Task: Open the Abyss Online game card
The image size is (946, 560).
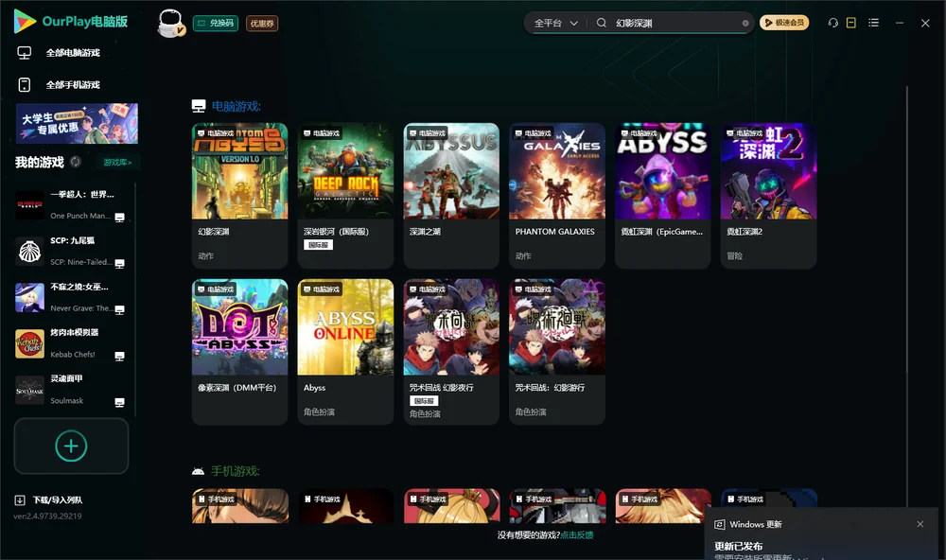Action: point(345,352)
